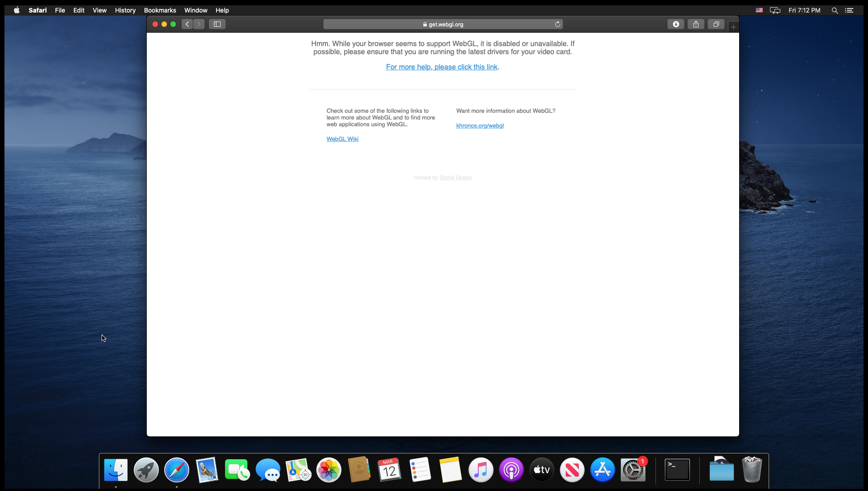Open the Bookmarks menu
The width and height of the screenshot is (868, 491).
click(x=160, y=10)
